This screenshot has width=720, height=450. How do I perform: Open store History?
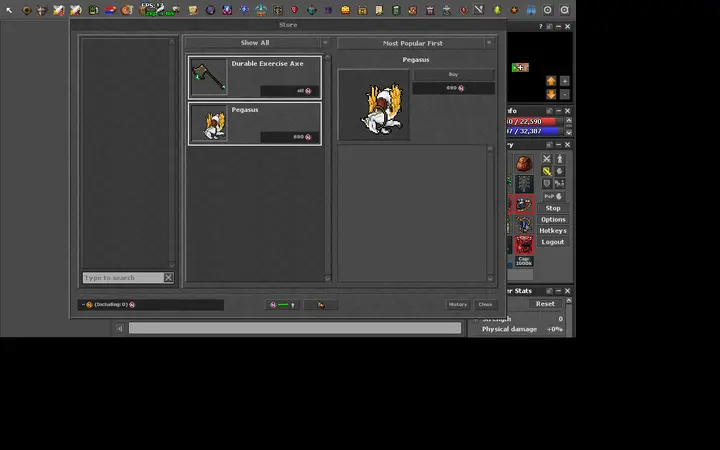point(458,304)
